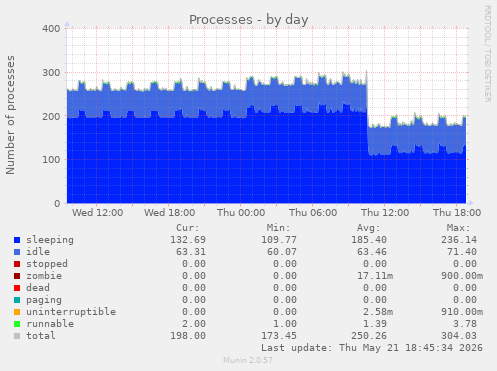Click idle average value 63.46
This screenshot has height=371, width=497.
(x=372, y=252)
